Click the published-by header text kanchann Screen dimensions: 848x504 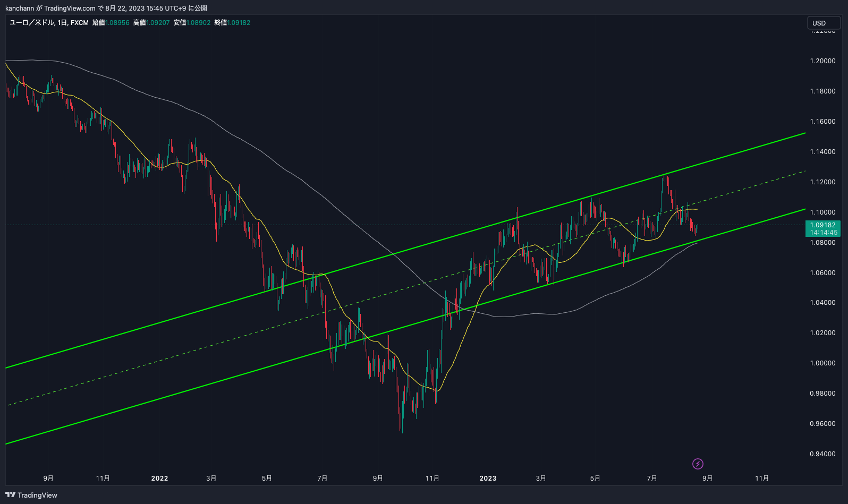20,8
